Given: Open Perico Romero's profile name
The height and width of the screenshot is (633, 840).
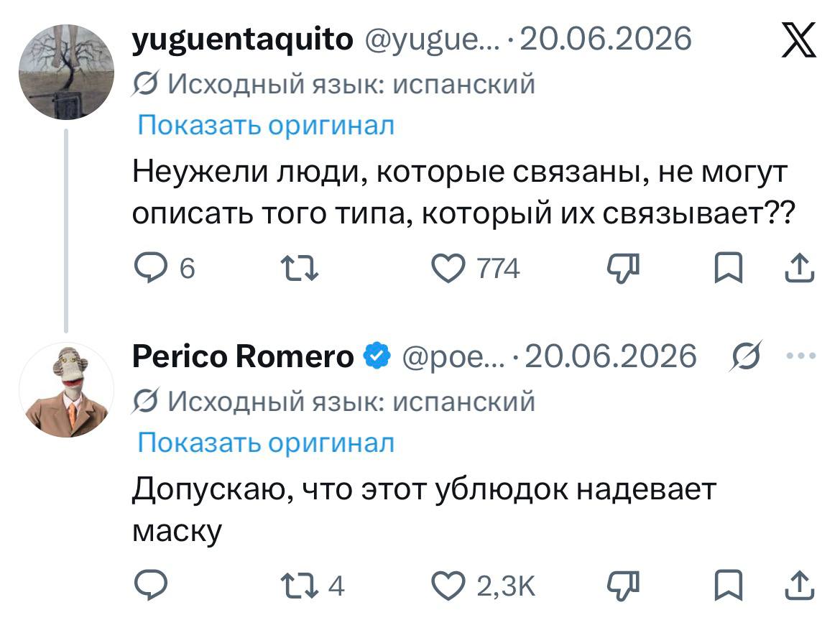Looking at the screenshot, I should pyautogui.click(x=243, y=356).
